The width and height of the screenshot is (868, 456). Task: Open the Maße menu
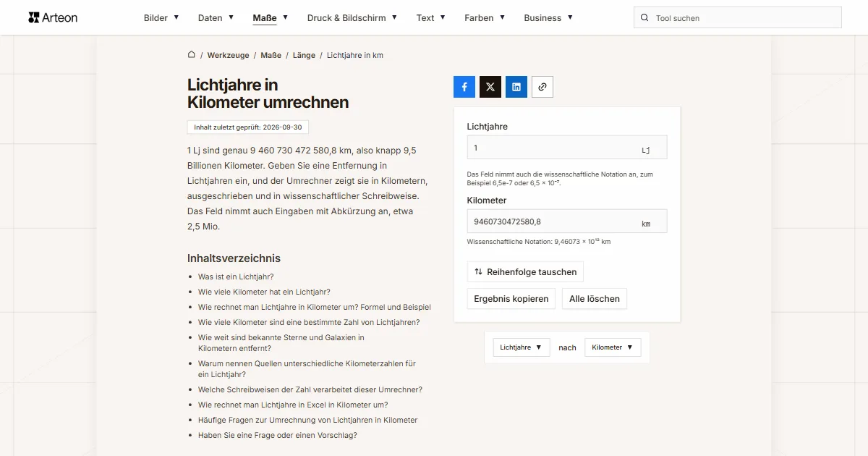271,18
